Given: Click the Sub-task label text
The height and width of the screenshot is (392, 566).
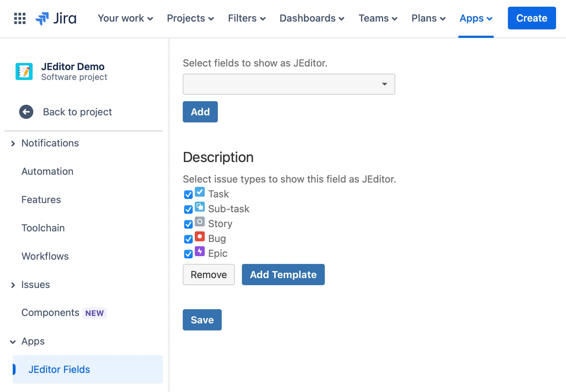Looking at the screenshot, I should click(229, 209).
